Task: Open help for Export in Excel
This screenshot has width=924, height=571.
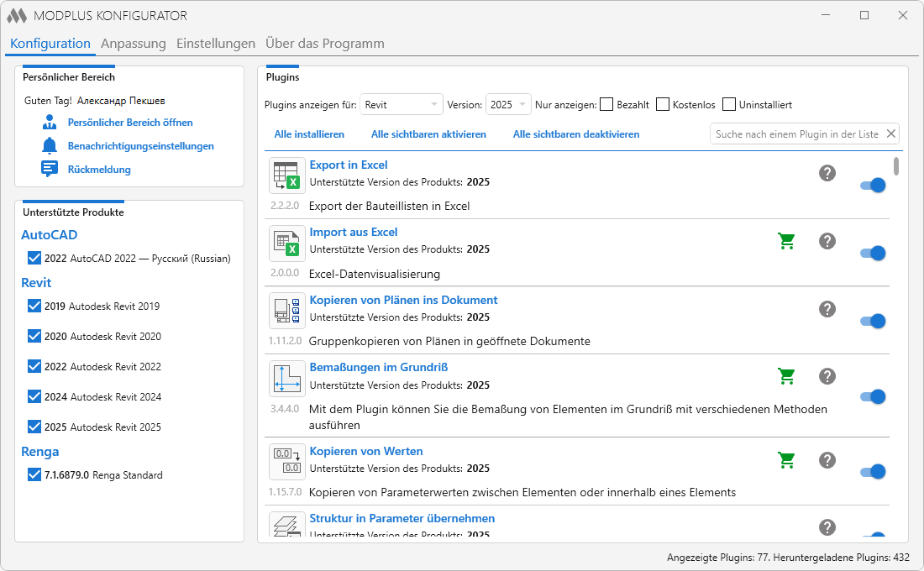Action: pyautogui.click(x=827, y=173)
